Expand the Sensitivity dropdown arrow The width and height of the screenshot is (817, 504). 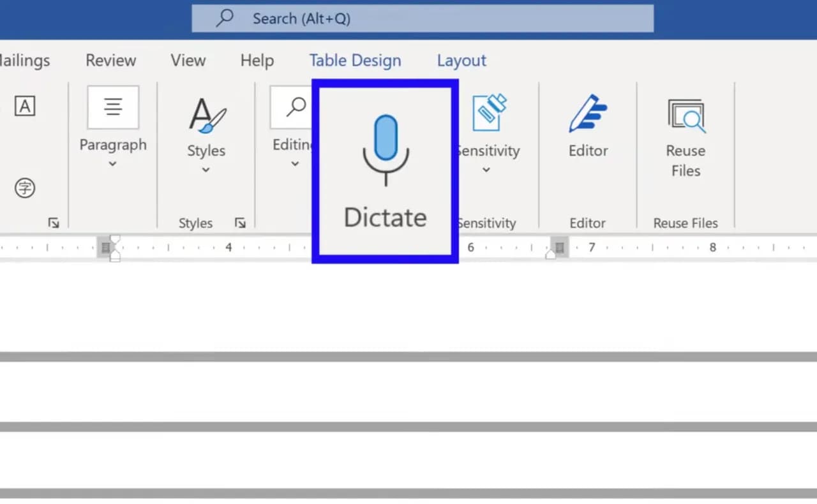click(486, 170)
